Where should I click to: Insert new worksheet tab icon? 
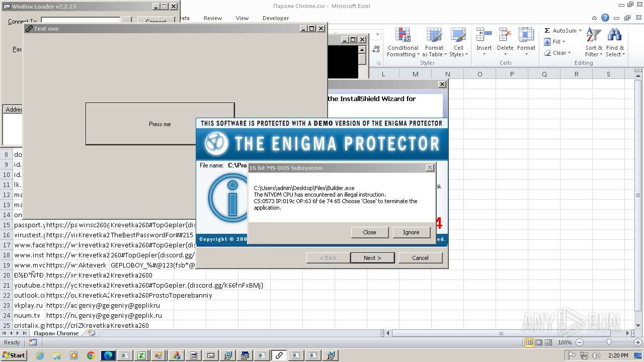click(x=91, y=333)
